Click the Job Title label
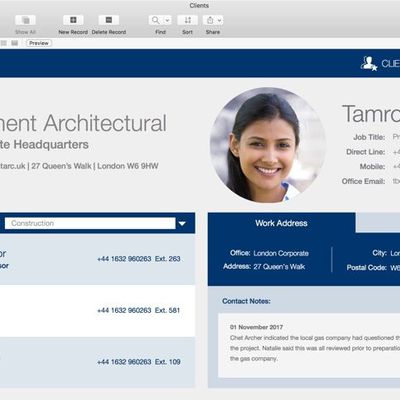 [x=369, y=137]
